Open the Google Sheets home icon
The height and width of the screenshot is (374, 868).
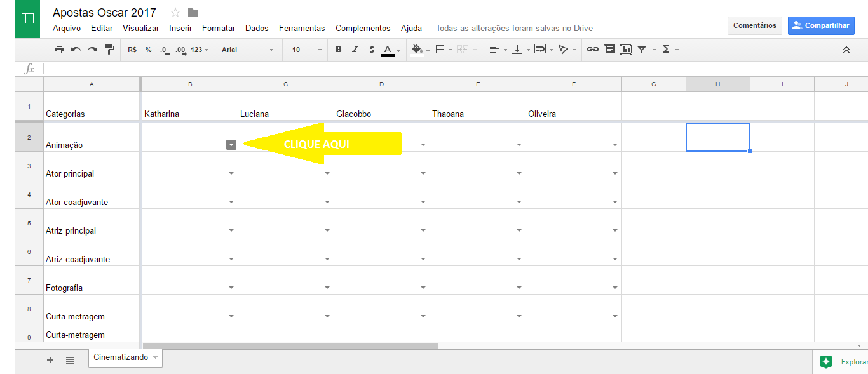[27, 19]
